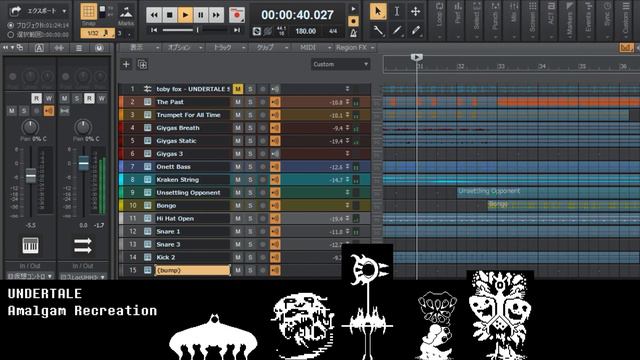Click the Unsettling Opponent clip in timeline
Viewport: 640px width, 360px height.
point(548,193)
